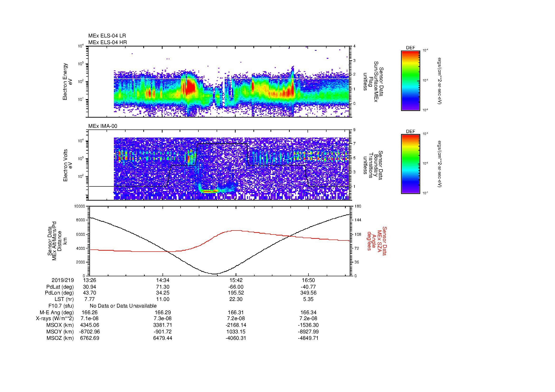
Task: Click the MSOY value '-901.72'
Action: click(163, 332)
